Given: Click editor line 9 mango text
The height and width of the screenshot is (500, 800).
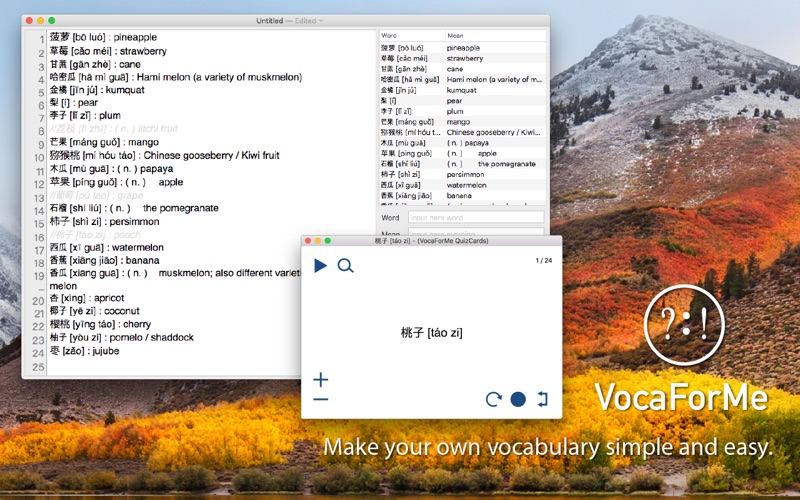Looking at the screenshot, I should click(x=104, y=142).
